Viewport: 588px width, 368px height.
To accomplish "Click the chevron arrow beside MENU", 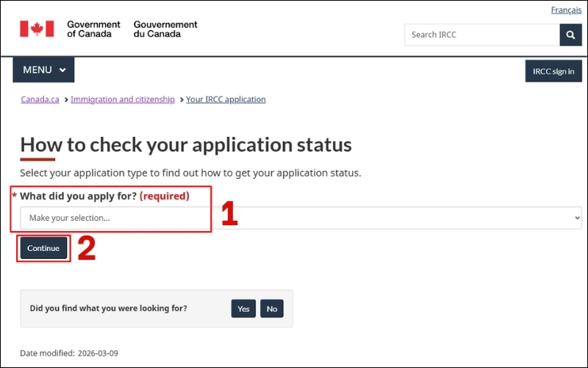I will click(62, 71).
